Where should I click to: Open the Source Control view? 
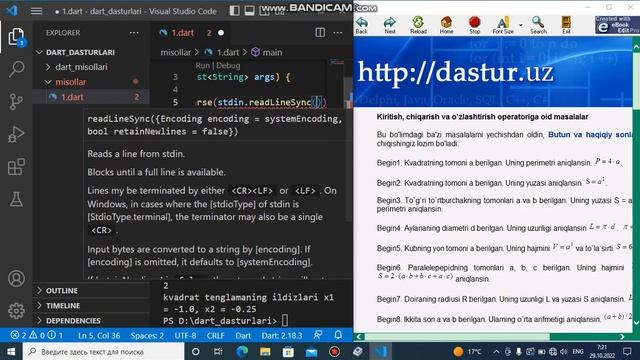pyautogui.click(x=16, y=102)
